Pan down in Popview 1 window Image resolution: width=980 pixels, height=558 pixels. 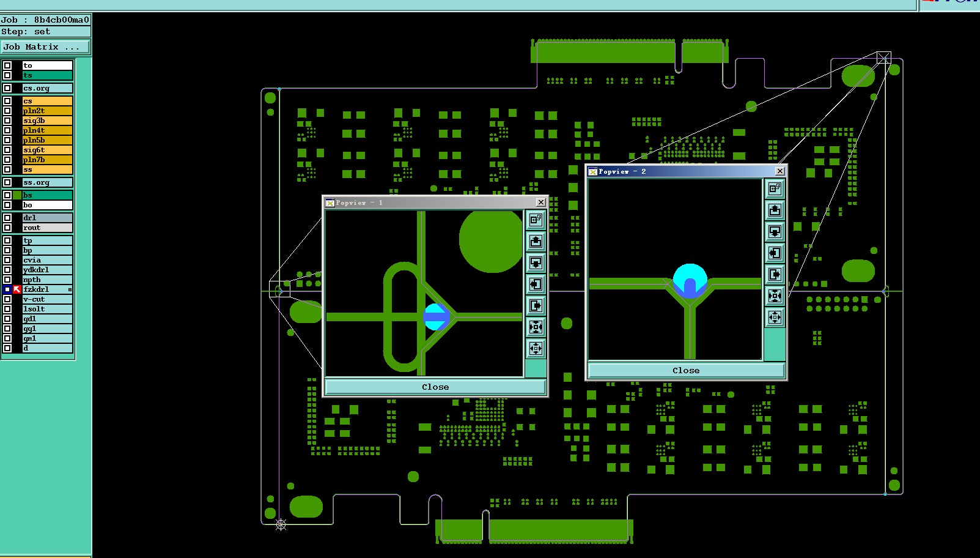point(536,262)
